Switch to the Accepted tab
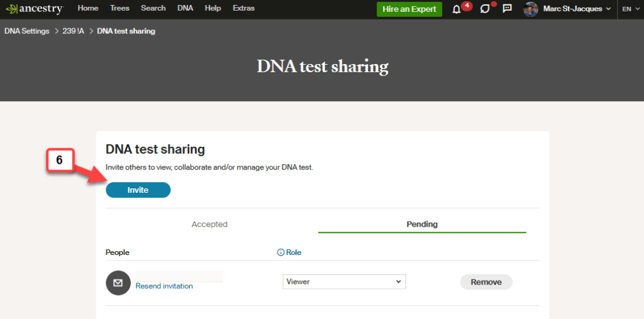 209,224
